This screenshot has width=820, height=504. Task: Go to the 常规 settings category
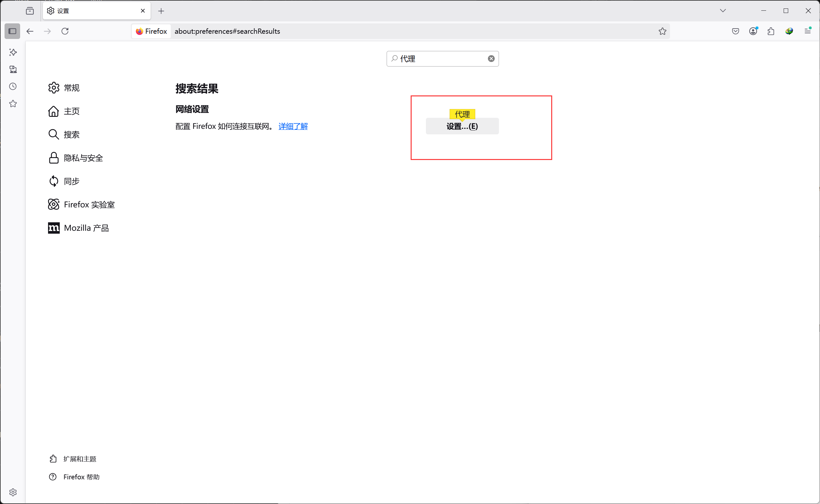pyautogui.click(x=71, y=88)
